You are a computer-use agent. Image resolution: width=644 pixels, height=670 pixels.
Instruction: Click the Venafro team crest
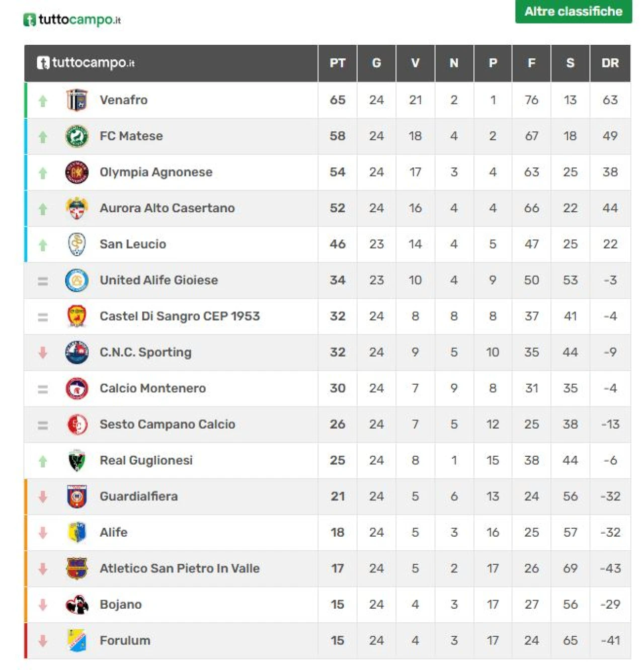[77, 100]
